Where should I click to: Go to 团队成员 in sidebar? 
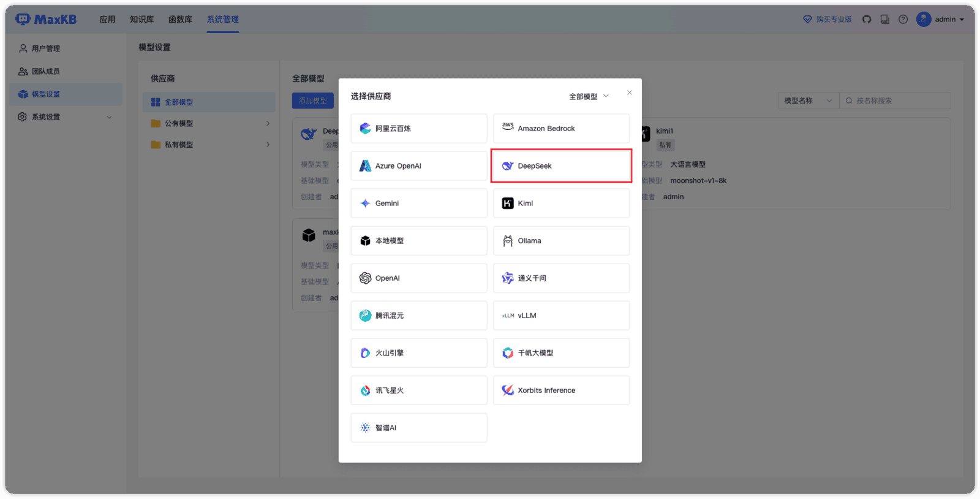coord(64,71)
